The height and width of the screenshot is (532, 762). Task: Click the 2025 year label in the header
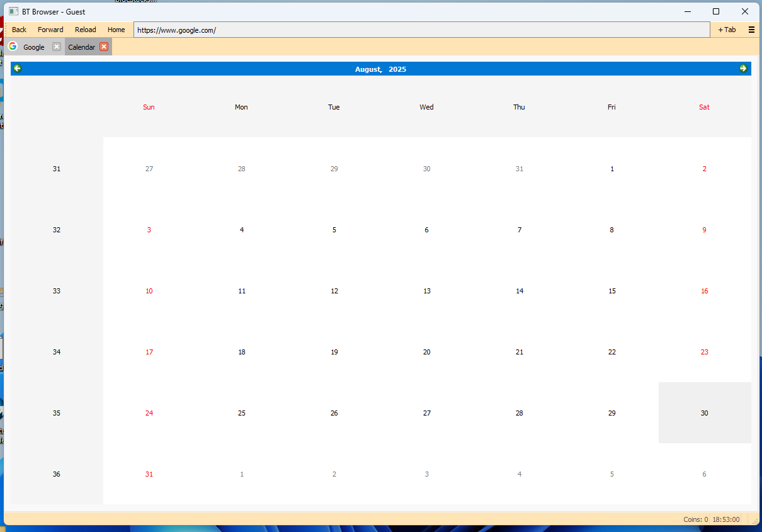pyautogui.click(x=397, y=69)
